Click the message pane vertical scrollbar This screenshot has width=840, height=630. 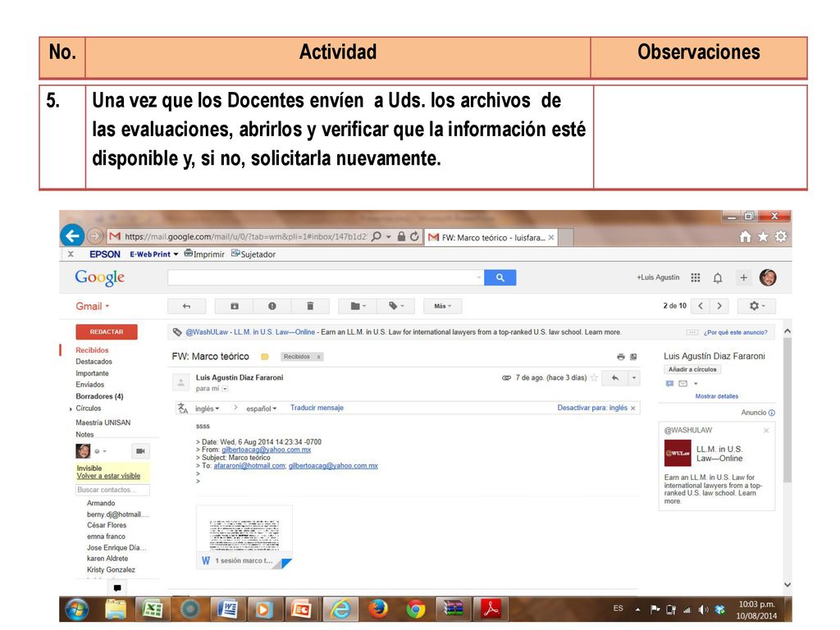tap(787, 455)
